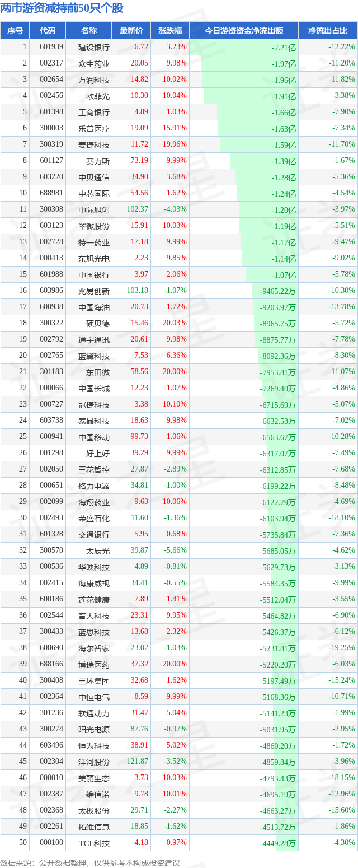Select stock name 交通银行
The height and width of the screenshot is (868, 358).
(94, 535)
